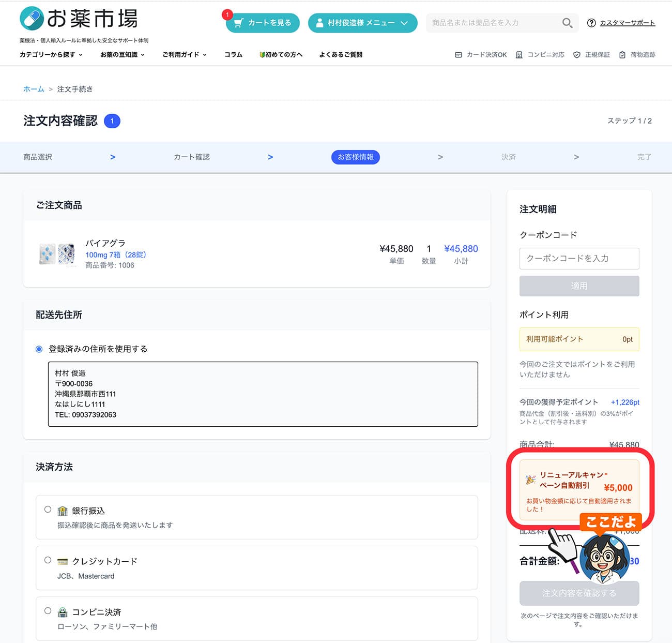
Task: Open the 村村俊造様 account menu
Action: pos(362,23)
